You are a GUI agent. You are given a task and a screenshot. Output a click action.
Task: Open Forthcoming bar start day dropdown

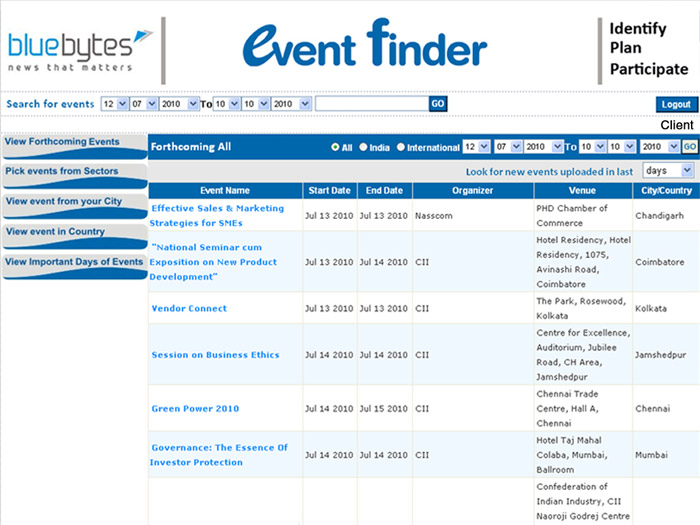pos(476,146)
